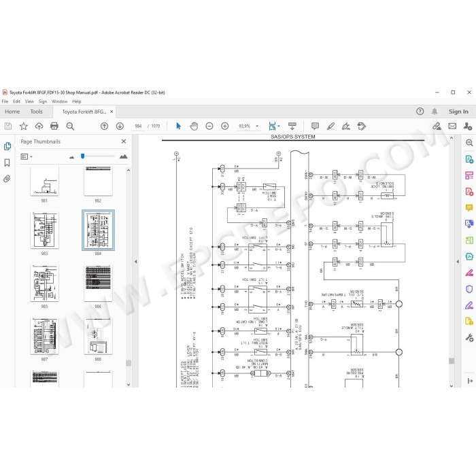Zoom in with plus button

click(x=224, y=126)
